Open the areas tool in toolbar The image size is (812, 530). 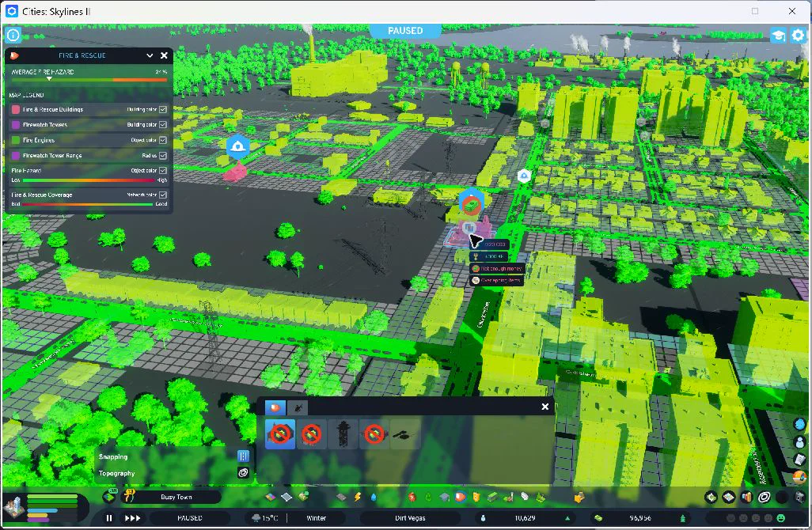point(287,497)
